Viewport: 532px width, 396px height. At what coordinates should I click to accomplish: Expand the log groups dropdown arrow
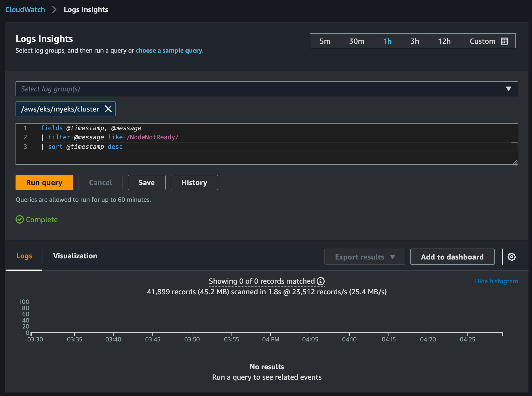click(508, 89)
